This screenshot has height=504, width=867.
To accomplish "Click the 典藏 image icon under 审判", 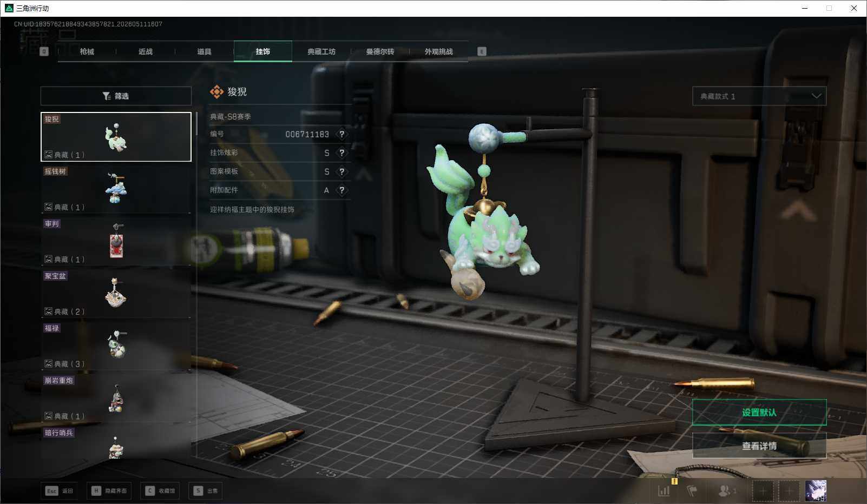I will pos(49,259).
